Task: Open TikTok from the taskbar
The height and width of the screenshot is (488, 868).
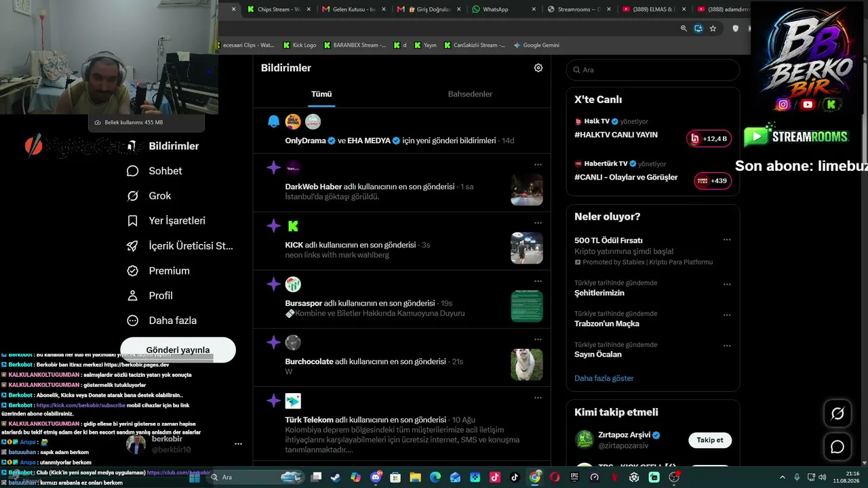Action: (515, 477)
